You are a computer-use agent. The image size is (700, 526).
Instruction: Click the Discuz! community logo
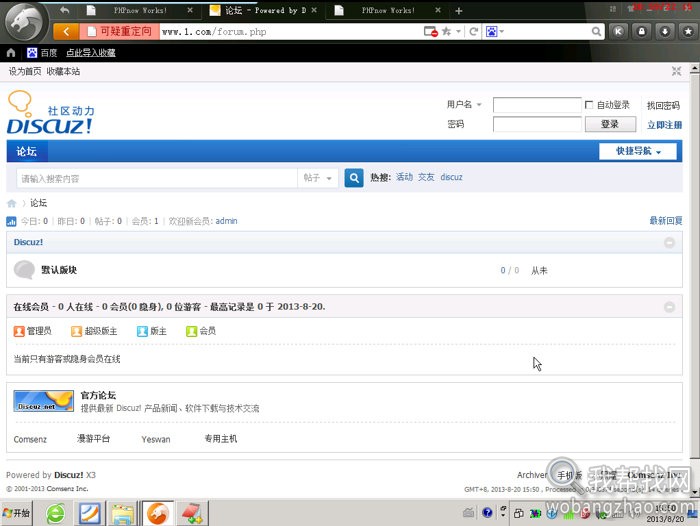point(50,113)
